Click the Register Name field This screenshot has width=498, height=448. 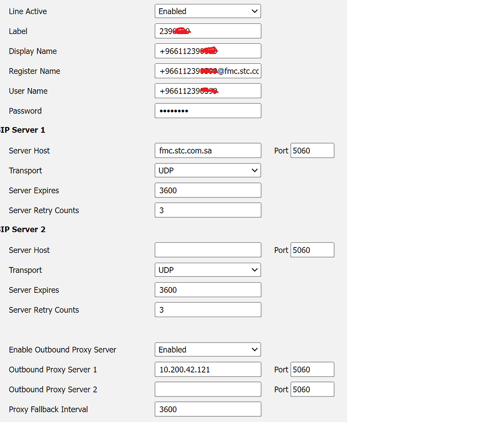[208, 71]
